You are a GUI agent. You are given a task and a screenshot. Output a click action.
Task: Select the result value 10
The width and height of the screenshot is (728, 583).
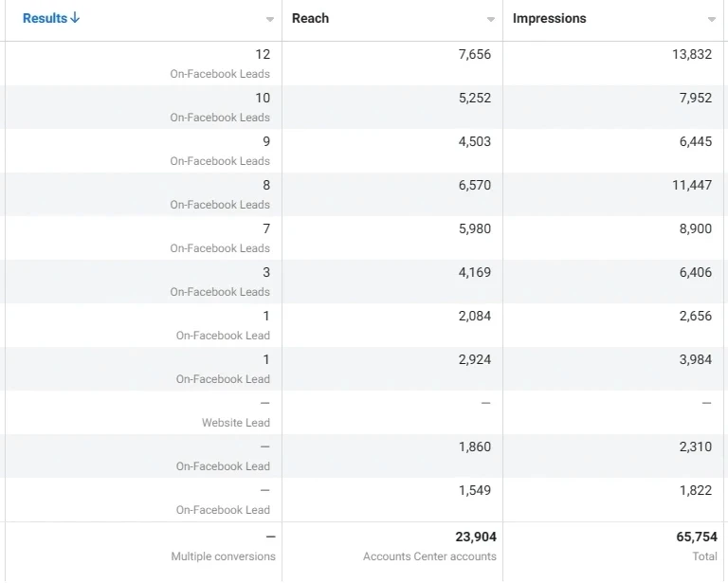click(263, 98)
